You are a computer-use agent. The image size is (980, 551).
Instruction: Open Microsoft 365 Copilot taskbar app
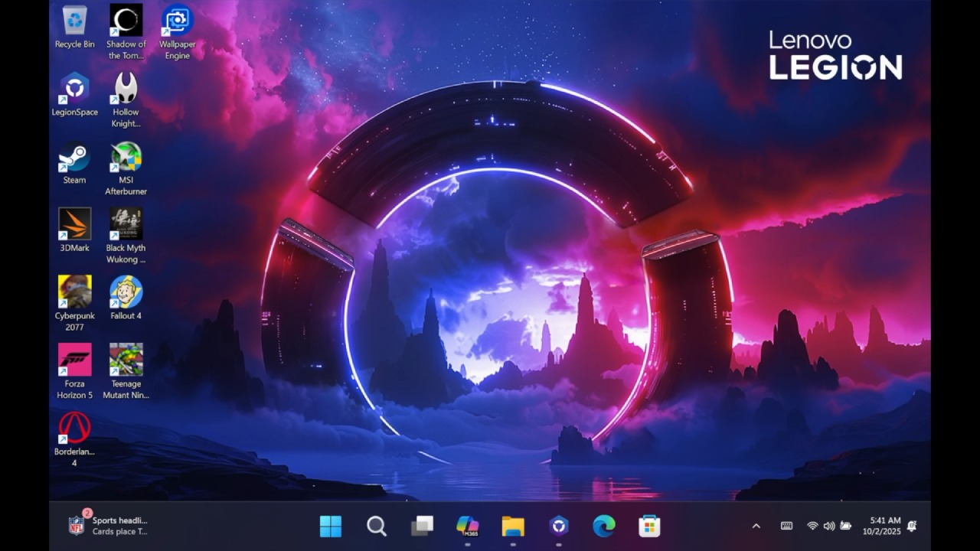tap(467, 526)
